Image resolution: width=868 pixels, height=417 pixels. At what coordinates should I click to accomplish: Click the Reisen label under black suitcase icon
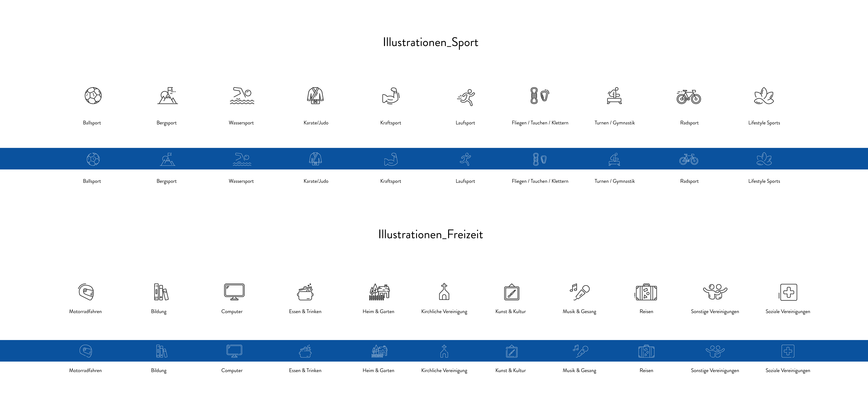coord(646,312)
